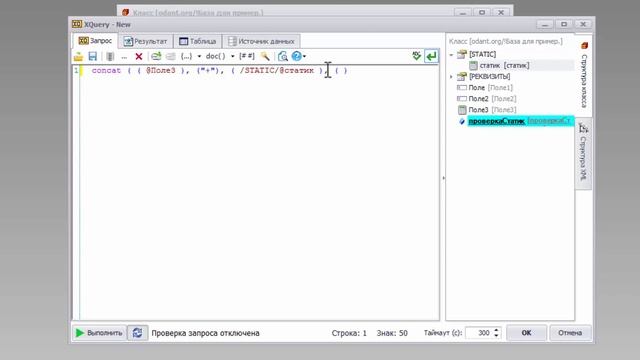The width and height of the screenshot is (640, 360).
Task: Click the Строка: 1 status indicator
Action: pos(349,333)
